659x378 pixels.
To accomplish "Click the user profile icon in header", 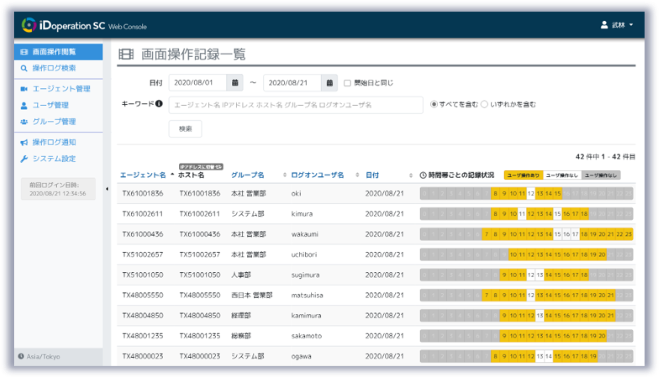I will pyautogui.click(x=604, y=25).
